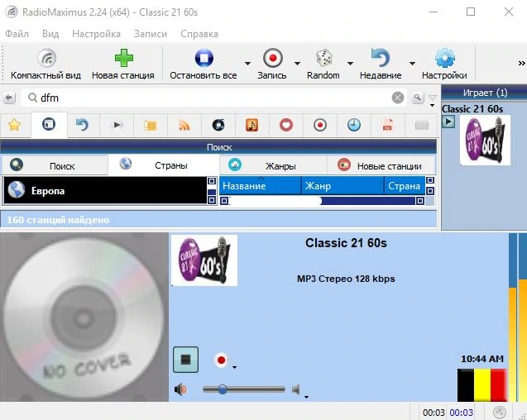Clear the search text with the X button
The height and width of the screenshot is (420, 527).
[x=398, y=98]
